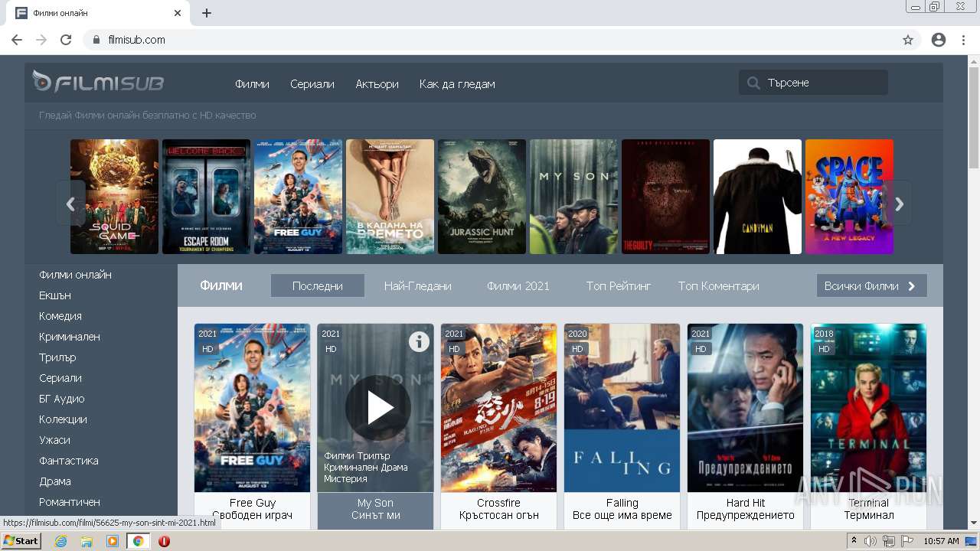Open БГ Аудио sidebar category

62,399
